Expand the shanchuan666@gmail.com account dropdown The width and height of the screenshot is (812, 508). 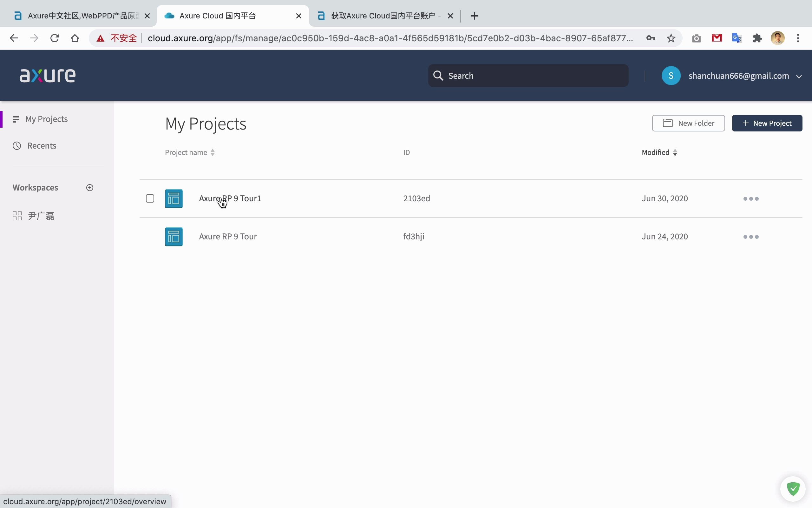[x=799, y=76]
